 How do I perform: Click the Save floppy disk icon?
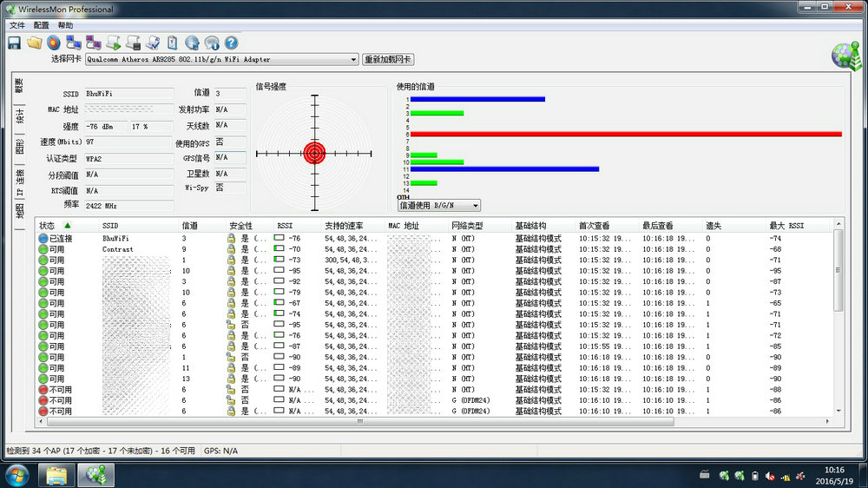coord(15,43)
